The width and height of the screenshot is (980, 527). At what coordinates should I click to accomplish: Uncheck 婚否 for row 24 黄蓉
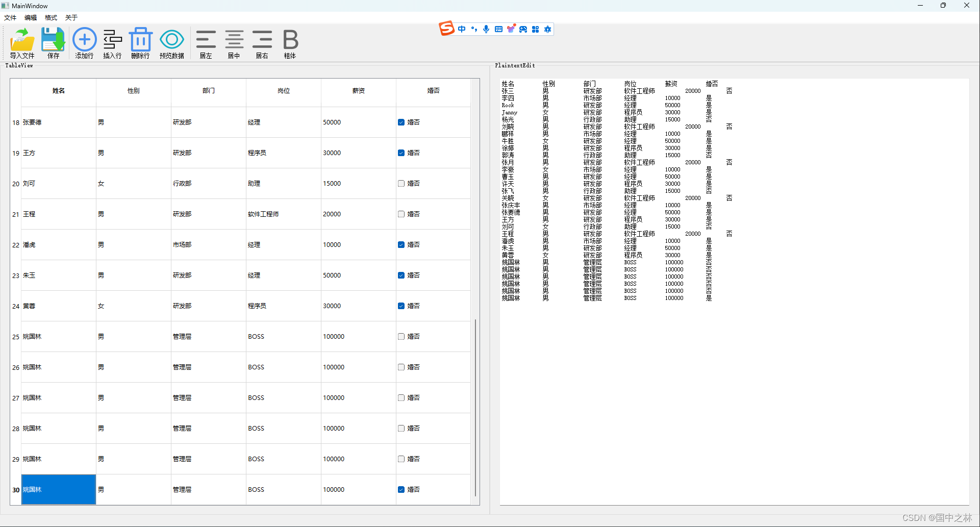pos(401,306)
